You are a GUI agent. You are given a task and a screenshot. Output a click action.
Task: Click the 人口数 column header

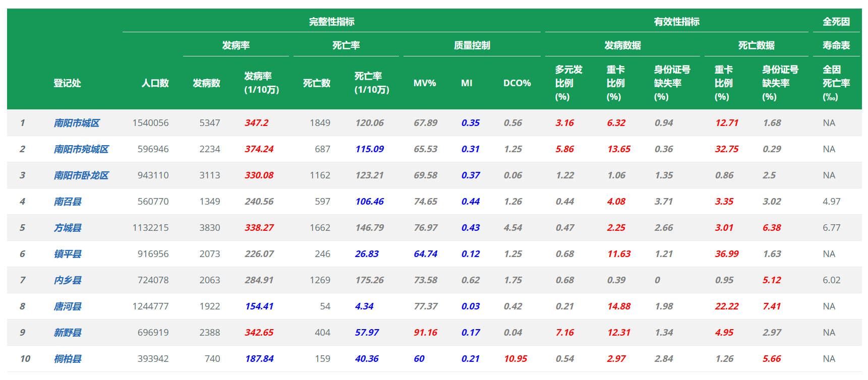pyautogui.click(x=155, y=83)
